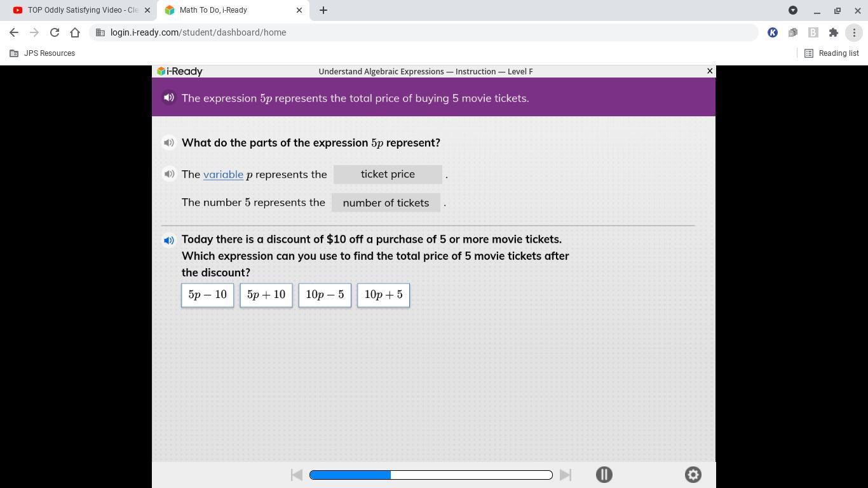Open a new browser tab

(323, 10)
